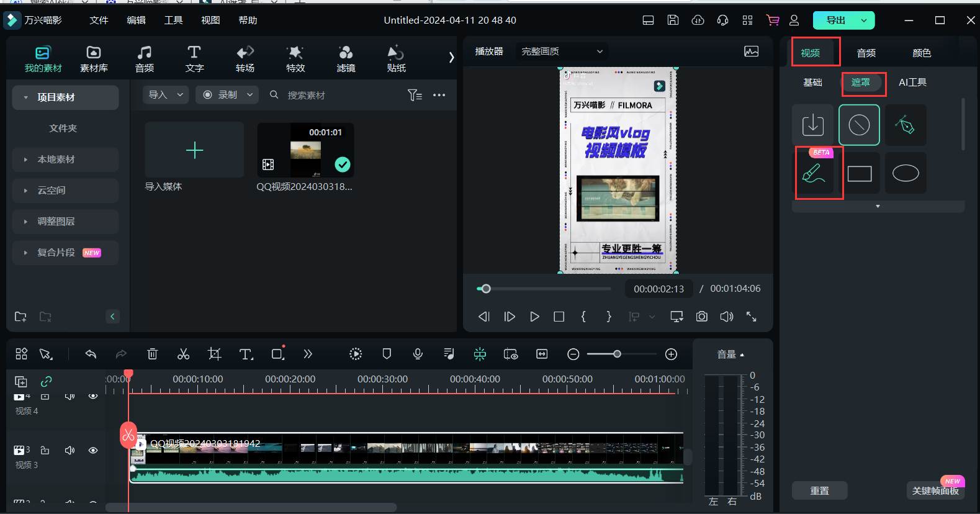Start a voiceover with the microphone icon
Image resolution: width=980 pixels, height=514 pixels.
(x=418, y=354)
